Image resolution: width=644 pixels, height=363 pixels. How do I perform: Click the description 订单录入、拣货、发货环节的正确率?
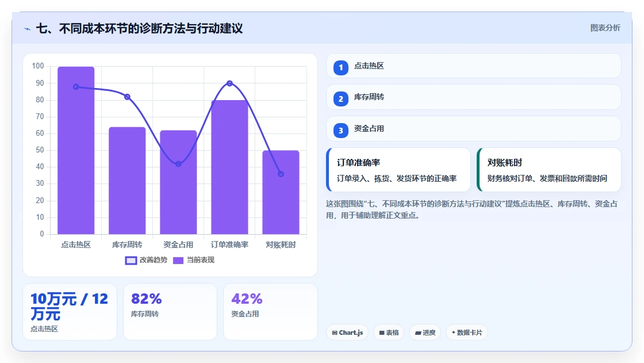coord(397,178)
